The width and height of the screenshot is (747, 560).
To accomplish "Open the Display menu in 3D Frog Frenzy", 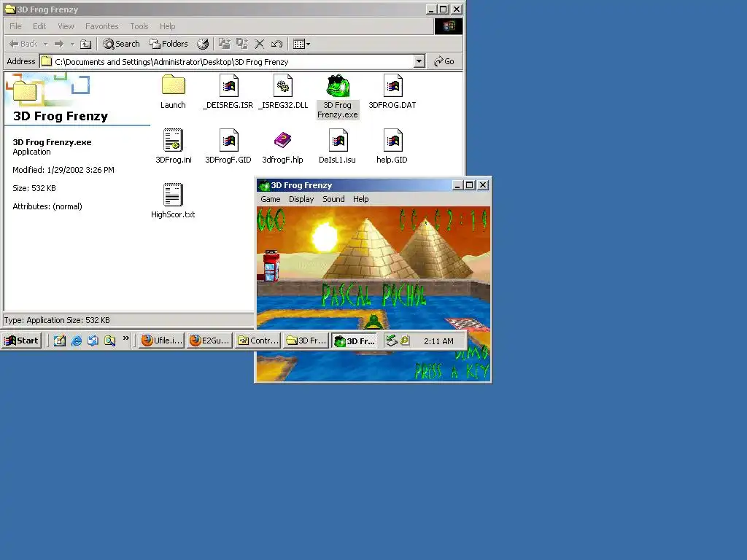I will coord(301,199).
